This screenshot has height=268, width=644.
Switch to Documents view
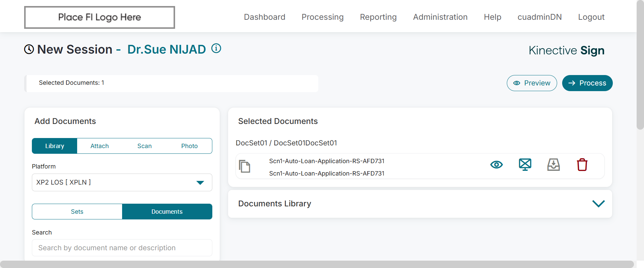coord(167,212)
